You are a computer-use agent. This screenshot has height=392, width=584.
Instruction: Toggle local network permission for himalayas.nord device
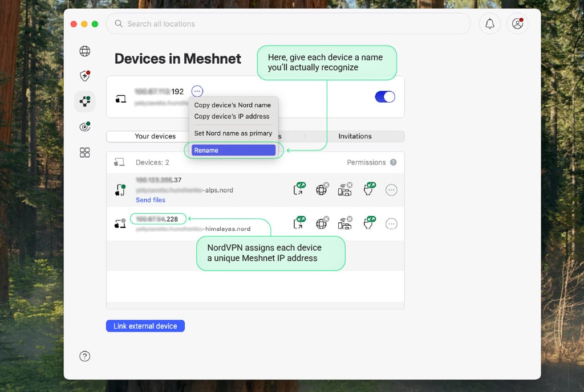(x=345, y=223)
